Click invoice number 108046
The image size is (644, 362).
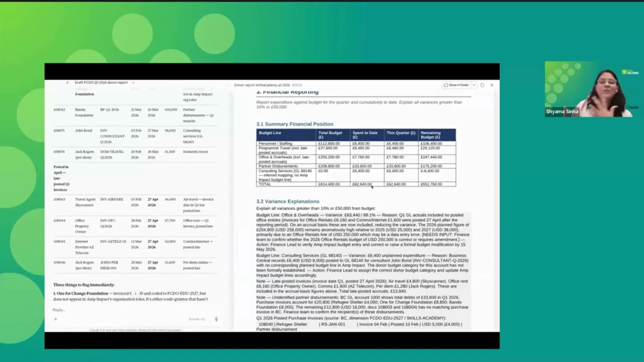(59, 262)
